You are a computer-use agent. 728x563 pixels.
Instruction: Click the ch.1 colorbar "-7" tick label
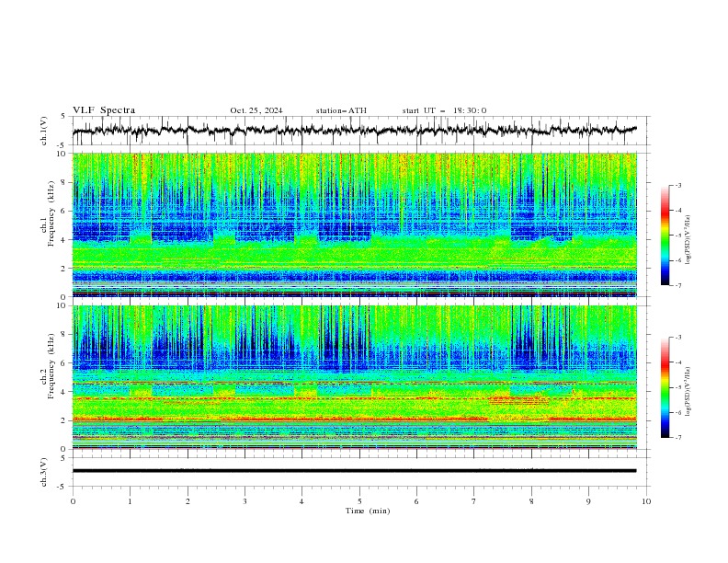click(677, 285)
